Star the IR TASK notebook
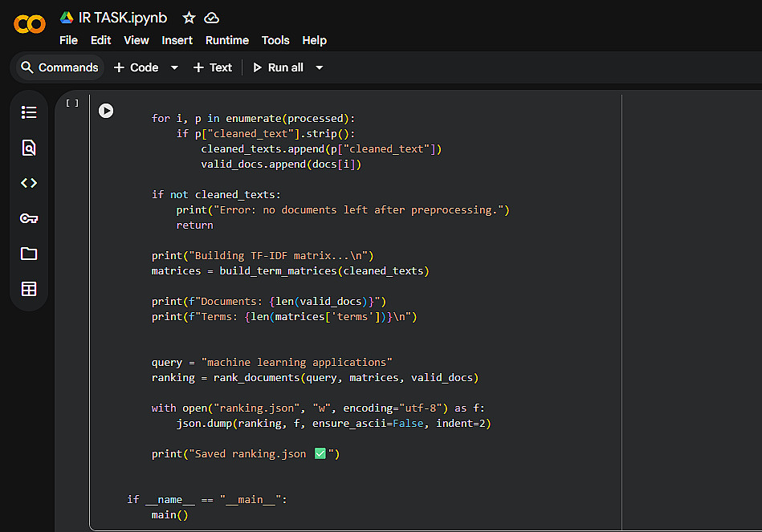 click(x=189, y=18)
